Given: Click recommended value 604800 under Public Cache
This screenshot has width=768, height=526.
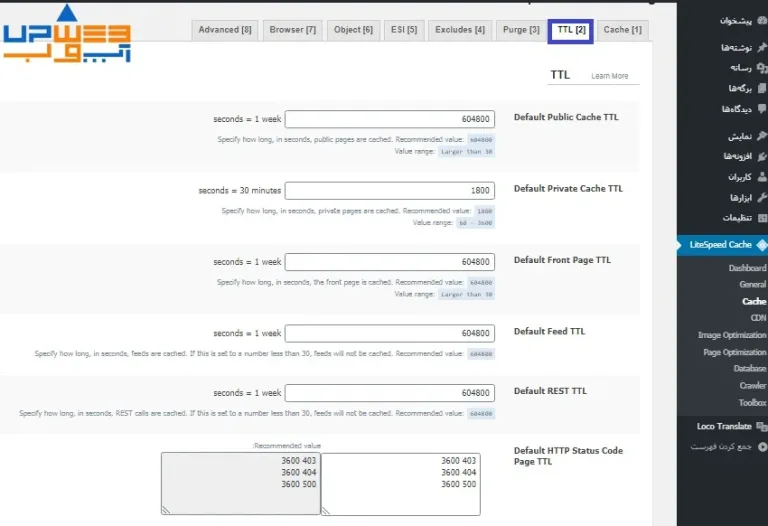Looking at the screenshot, I should (x=481, y=140).
